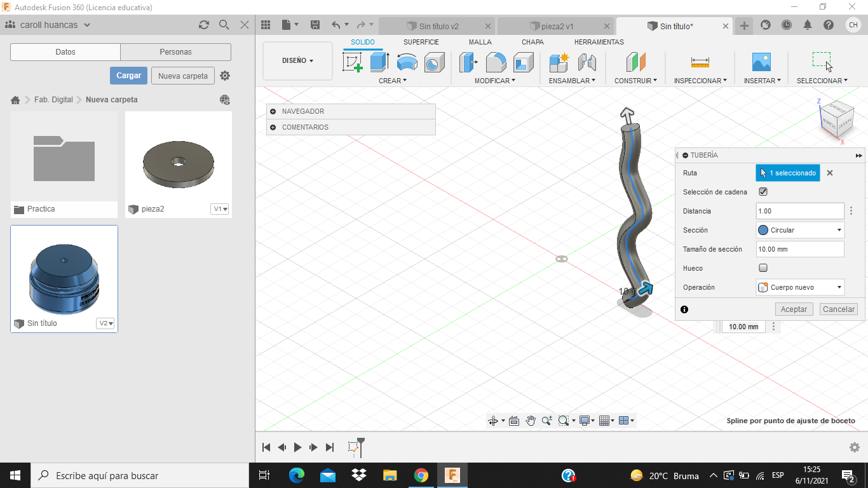Click the Tubería dialog info icon
Image resolution: width=868 pixels, height=488 pixels.
[684, 309]
